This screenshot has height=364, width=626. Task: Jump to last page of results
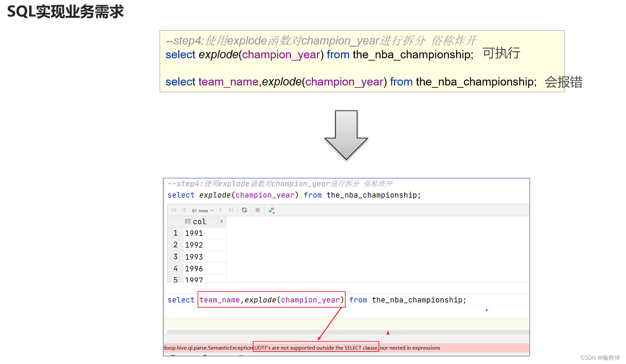click(x=231, y=210)
